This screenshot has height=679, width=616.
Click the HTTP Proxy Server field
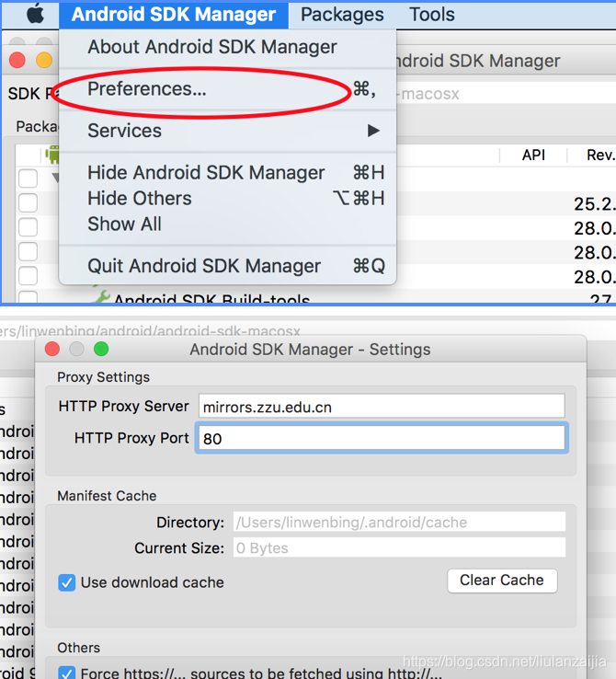382,406
